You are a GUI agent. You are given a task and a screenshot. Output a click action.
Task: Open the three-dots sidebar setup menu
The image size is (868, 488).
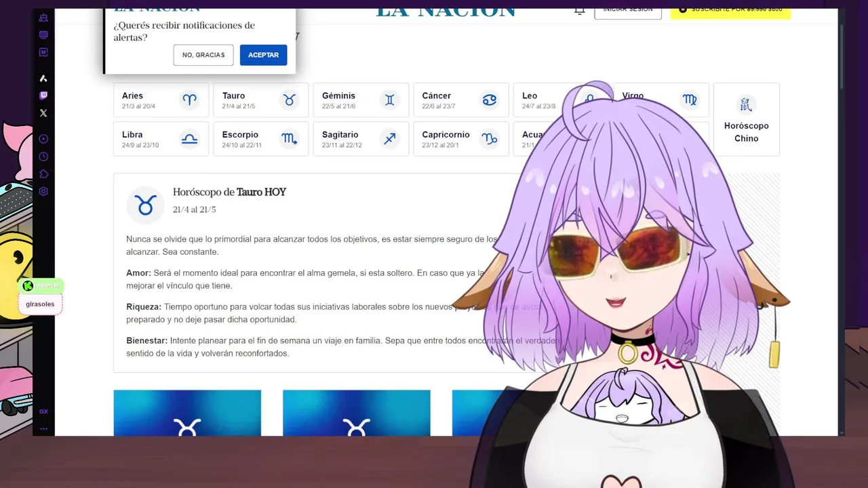coord(43,428)
